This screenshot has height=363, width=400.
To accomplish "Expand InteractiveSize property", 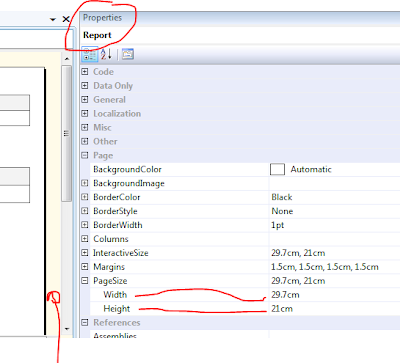I will (85, 253).
